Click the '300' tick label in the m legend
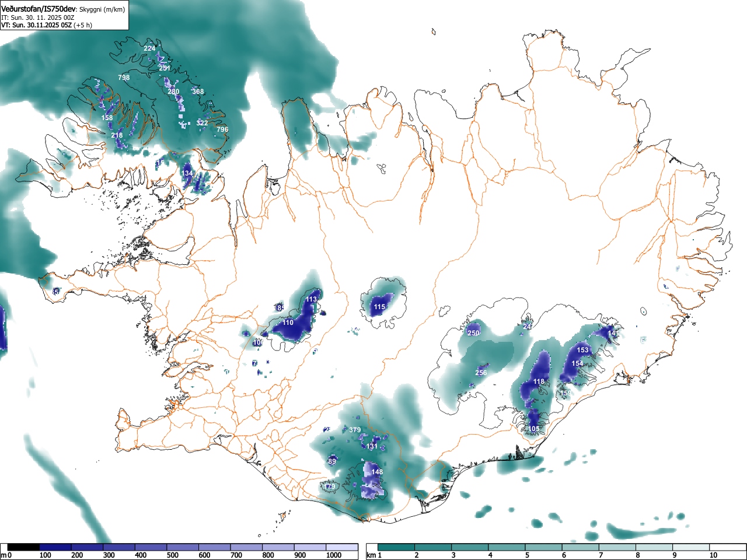 (x=109, y=555)
